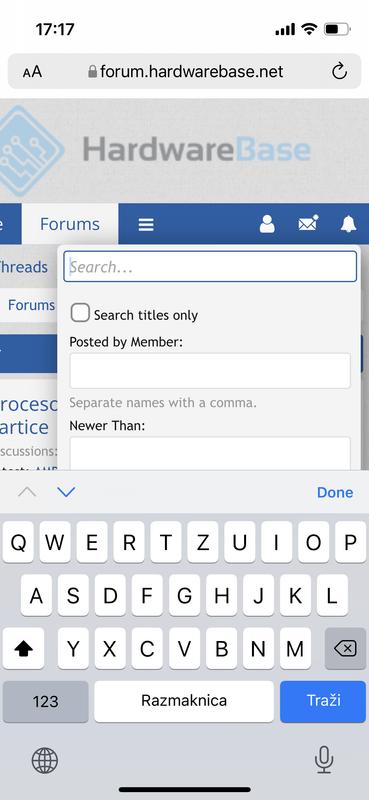Tap the next field down chevron
Image resolution: width=369 pixels, height=800 pixels.
(66, 492)
